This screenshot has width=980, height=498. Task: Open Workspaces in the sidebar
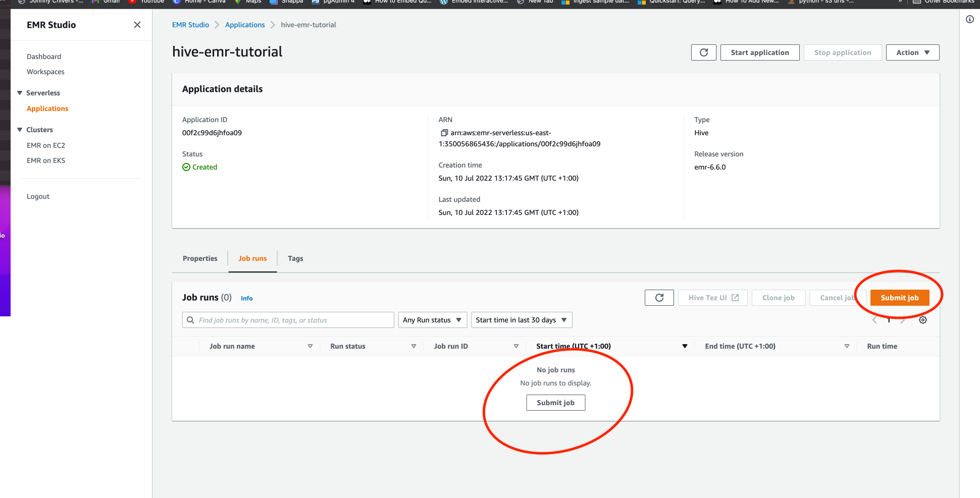click(45, 72)
